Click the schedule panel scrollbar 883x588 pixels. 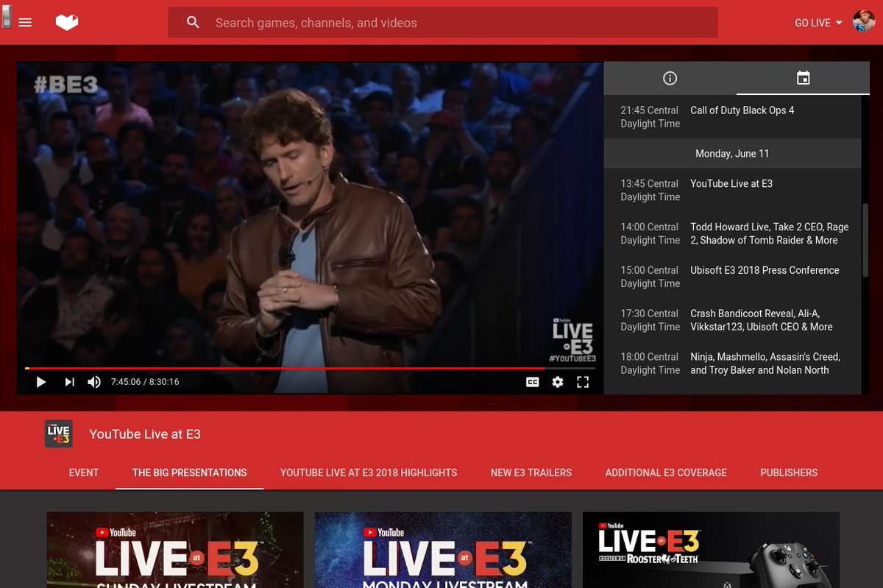pos(865,239)
